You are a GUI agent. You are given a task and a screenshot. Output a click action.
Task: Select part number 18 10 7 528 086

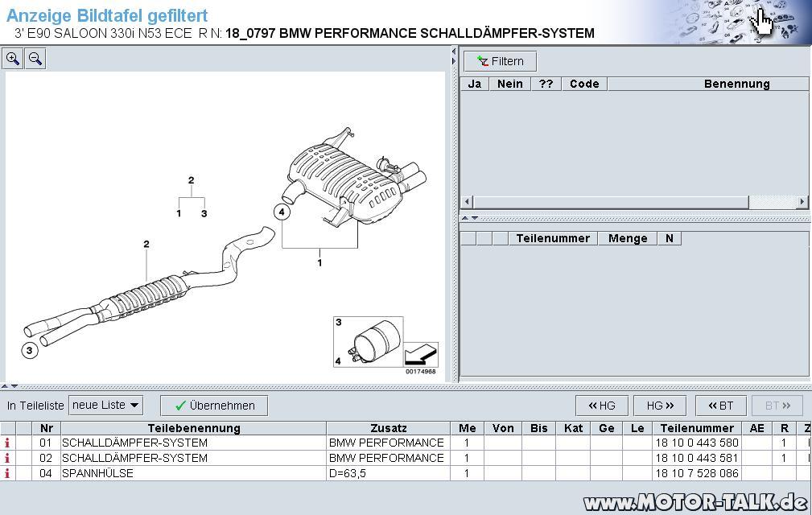(x=697, y=473)
